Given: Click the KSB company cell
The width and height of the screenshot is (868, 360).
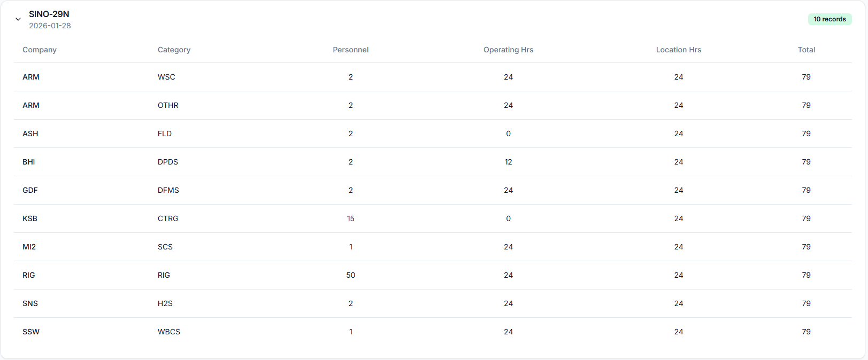Looking at the screenshot, I should (30, 218).
